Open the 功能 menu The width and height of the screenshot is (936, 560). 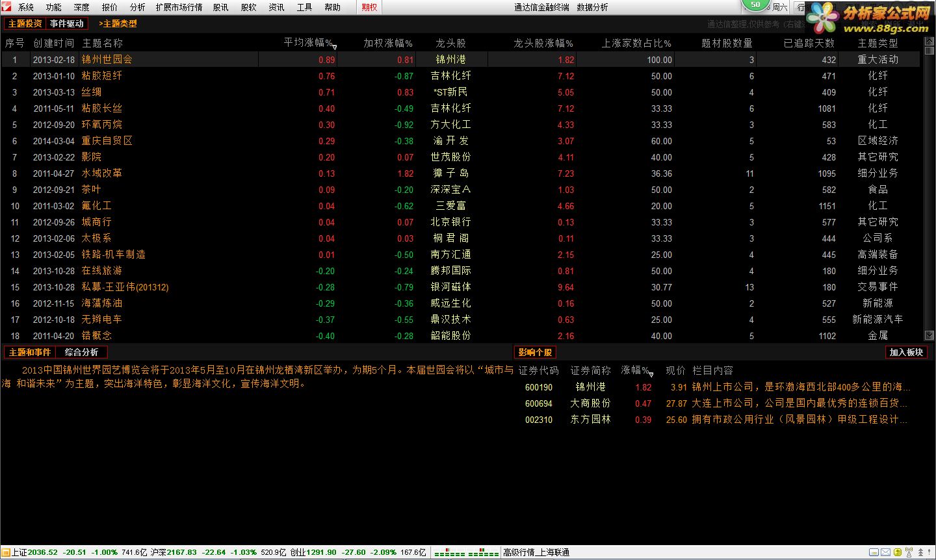point(54,7)
